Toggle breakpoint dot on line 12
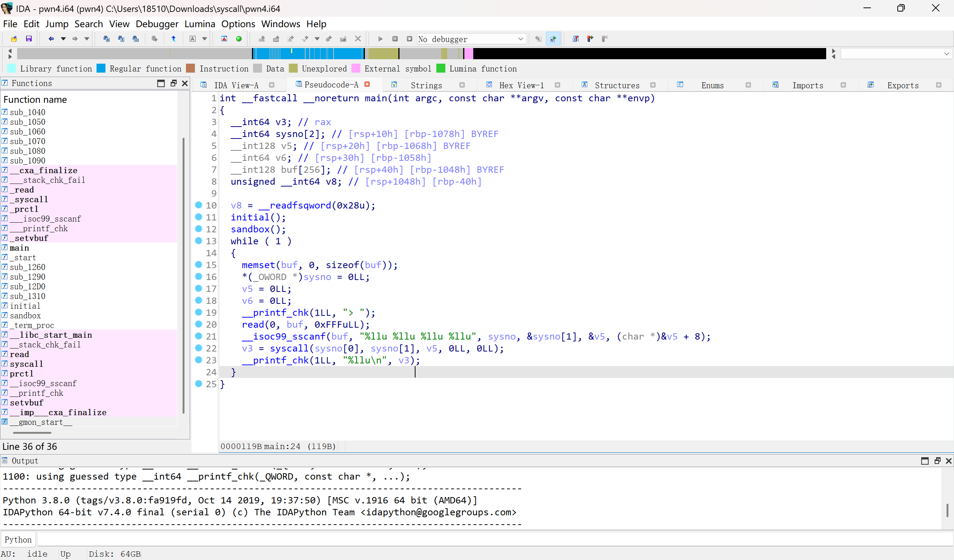 click(198, 229)
